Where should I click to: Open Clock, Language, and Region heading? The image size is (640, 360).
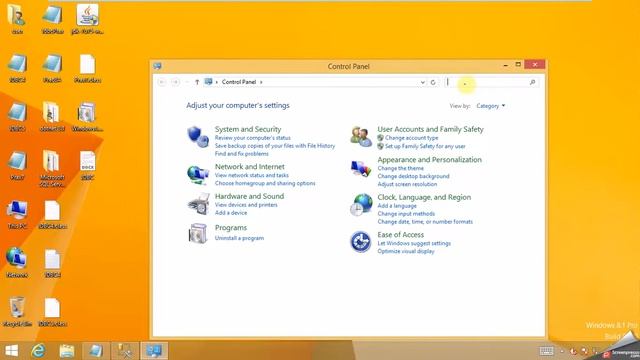[x=424, y=197]
